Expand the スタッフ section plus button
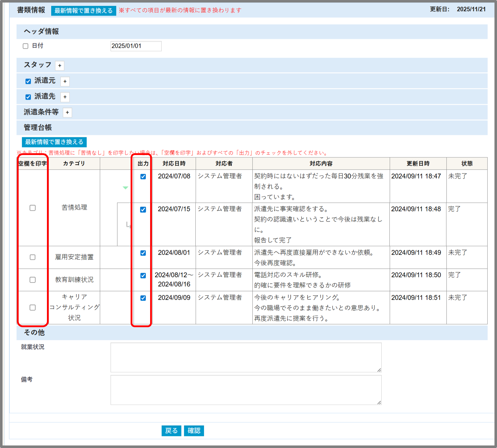Viewport: 497px width, 448px height. coord(60,66)
